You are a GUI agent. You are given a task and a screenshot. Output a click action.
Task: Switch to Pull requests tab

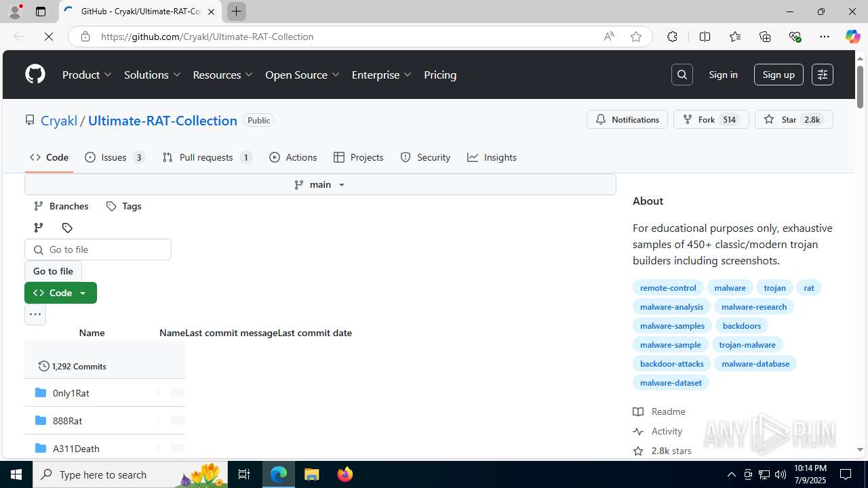tap(208, 157)
